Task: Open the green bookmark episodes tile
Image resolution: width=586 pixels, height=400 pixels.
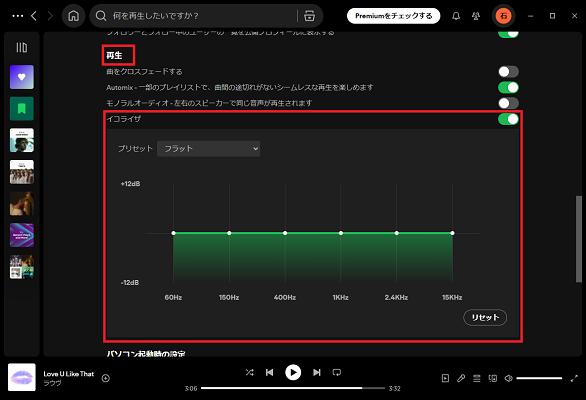Action: coord(22,109)
